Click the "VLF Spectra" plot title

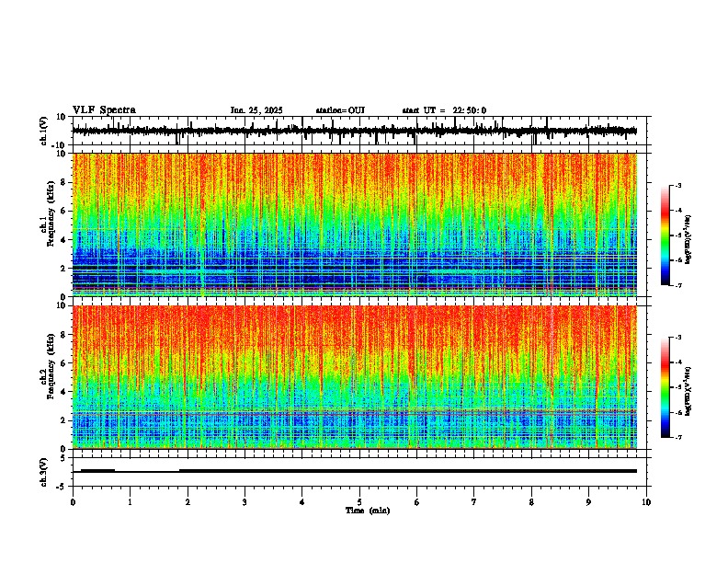click(x=104, y=110)
